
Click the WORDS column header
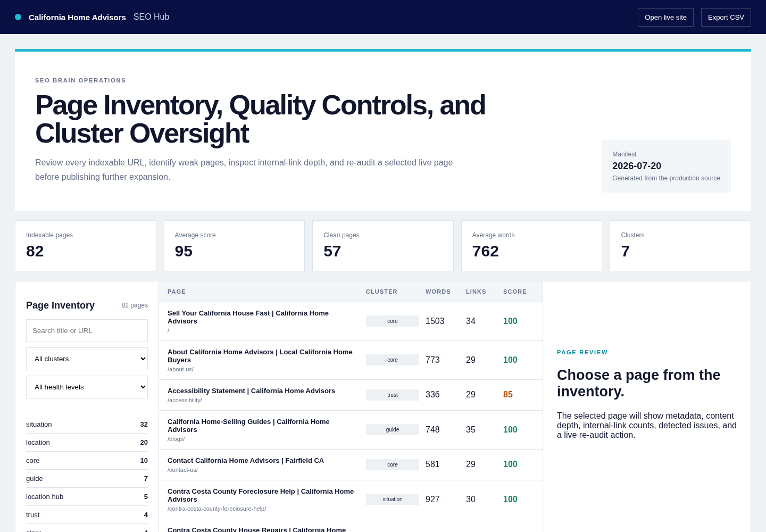click(438, 292)
